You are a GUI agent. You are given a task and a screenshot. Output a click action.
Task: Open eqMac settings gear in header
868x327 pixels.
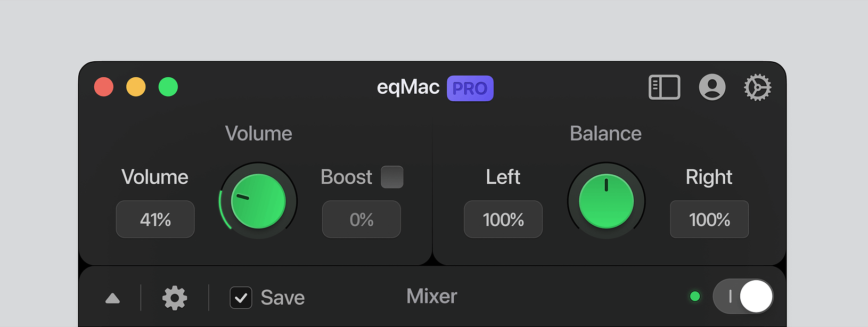[x=757, y=87]
